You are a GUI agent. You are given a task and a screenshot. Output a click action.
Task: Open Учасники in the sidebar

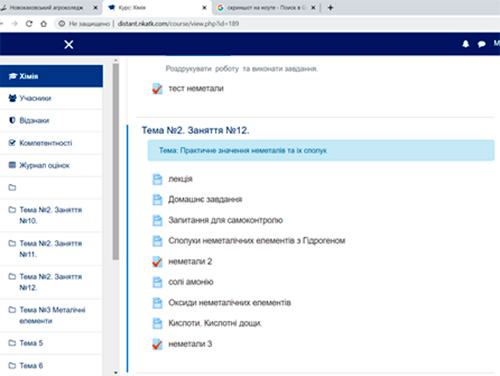pyautogui.click(x=51, y=98)
